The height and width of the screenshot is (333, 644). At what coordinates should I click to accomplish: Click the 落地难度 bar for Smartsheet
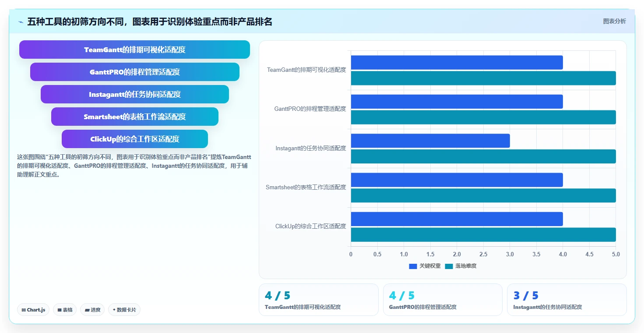click(483, 195)
